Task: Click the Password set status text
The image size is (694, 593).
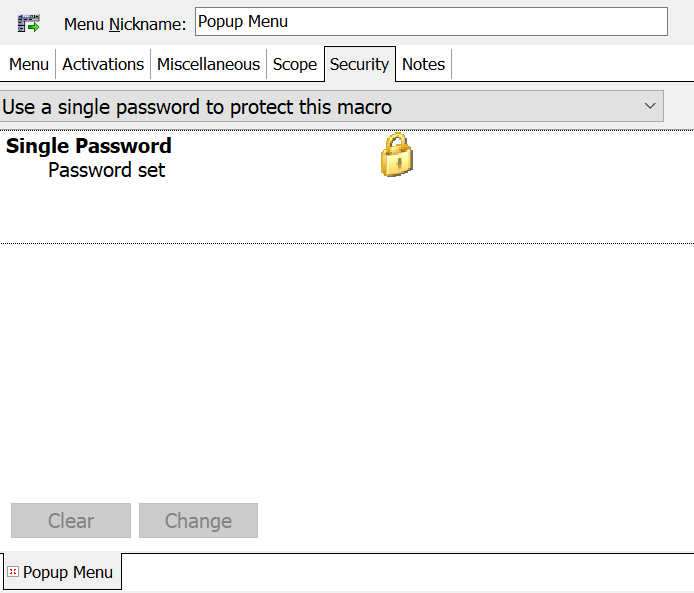Action: click(107, 170)
